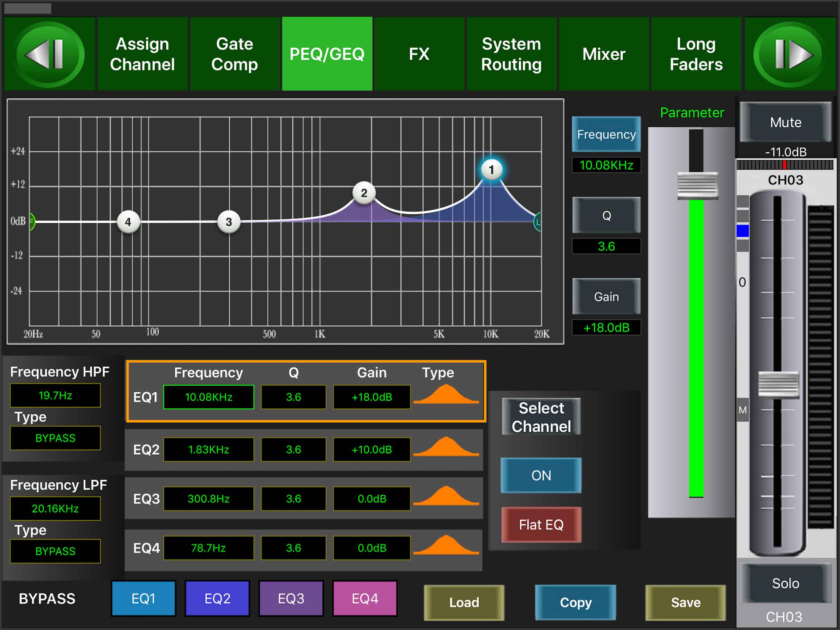
Task: Click the Flat EQ button
Action: pyautogui.click(x=541, y=525)
